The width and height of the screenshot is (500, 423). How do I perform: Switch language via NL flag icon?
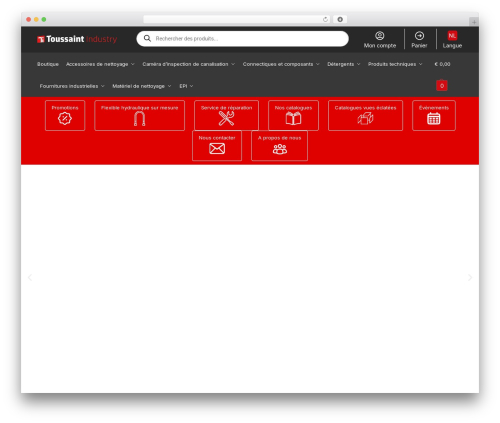(x=452, y=35)
